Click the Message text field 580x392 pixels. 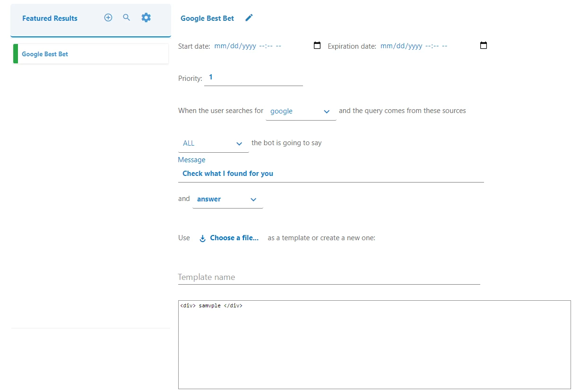(330, 174)
